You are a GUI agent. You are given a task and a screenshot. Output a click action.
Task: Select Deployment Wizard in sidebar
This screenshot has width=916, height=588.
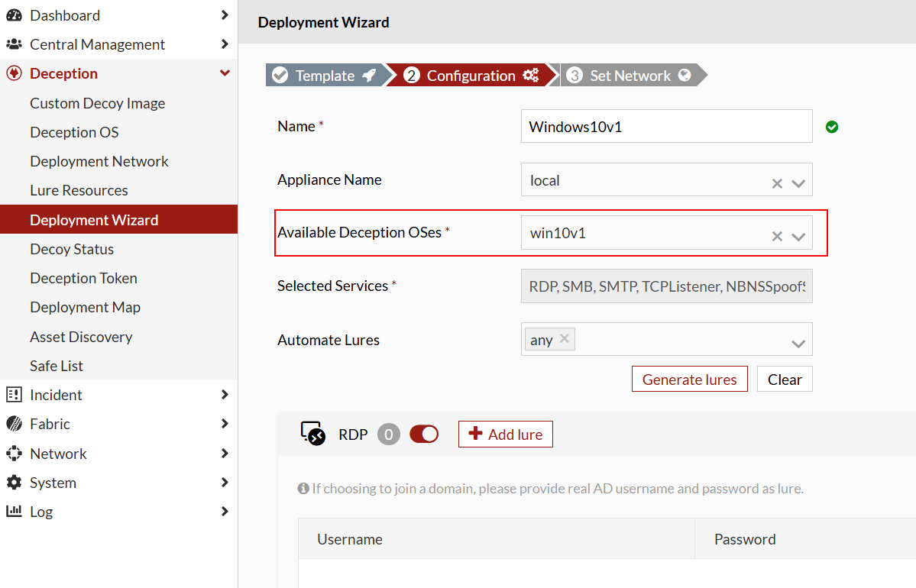118,220
